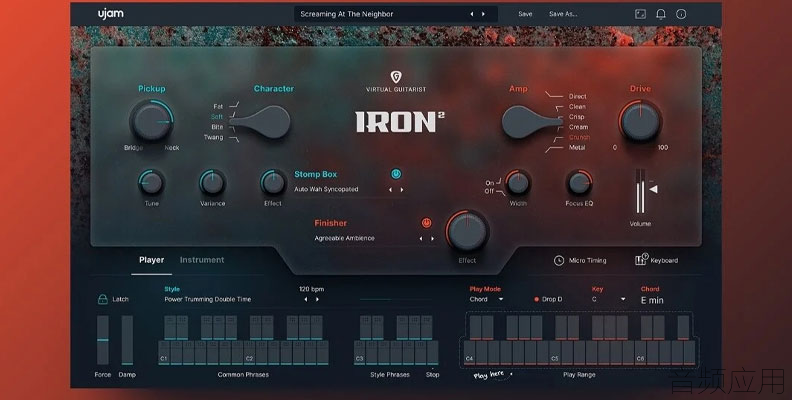Select the Soft character

click(x=217, y=117)
